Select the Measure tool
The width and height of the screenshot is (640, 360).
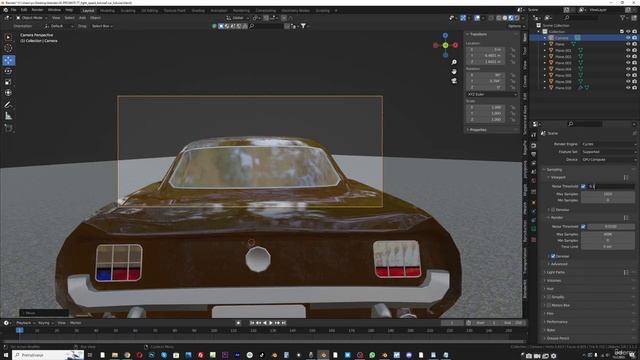pos(8,116)
